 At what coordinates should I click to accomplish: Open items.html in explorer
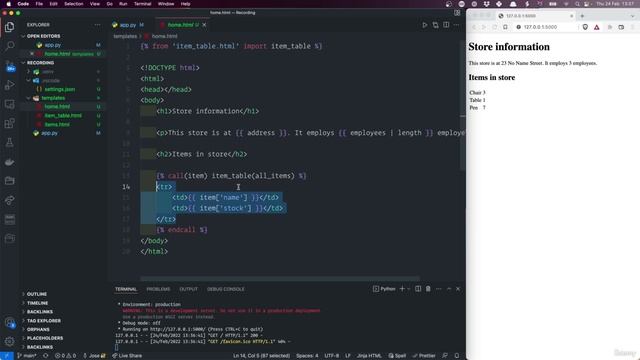[x=57, y=124]
